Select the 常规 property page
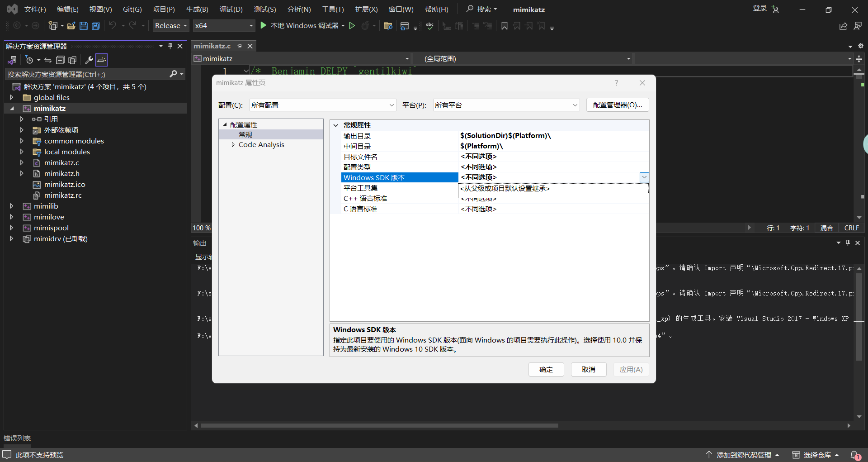 pos(245,134)
